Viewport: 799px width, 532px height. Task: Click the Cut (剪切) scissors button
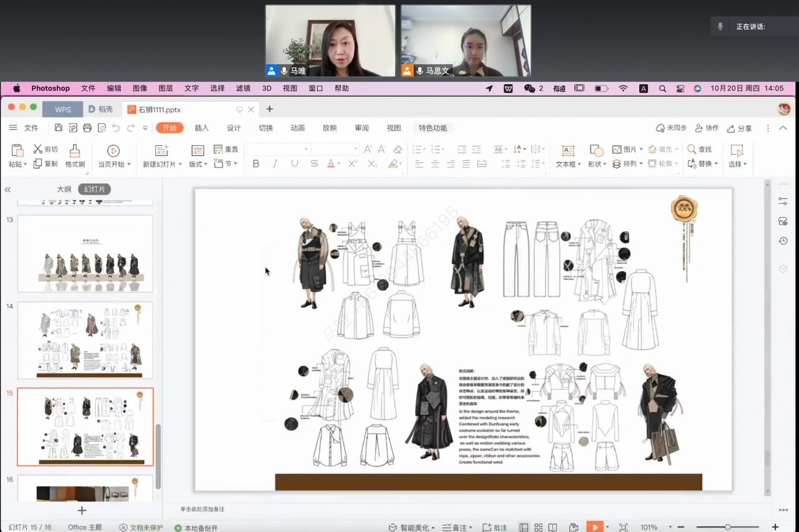[x=46, y=149]
